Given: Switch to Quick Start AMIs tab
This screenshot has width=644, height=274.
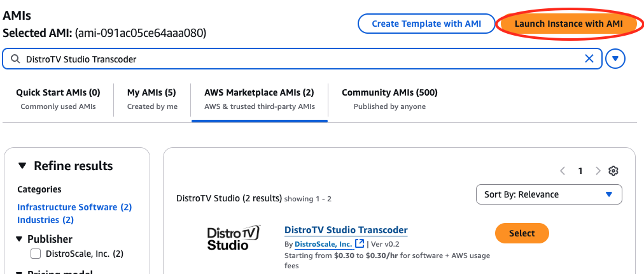Looking at the screenshot, I should point(58,99).
